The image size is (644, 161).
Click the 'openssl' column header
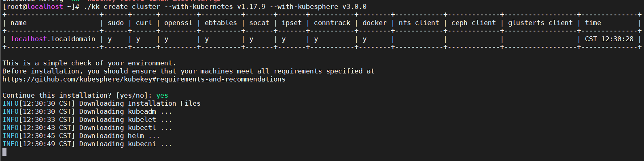[178, 23]
